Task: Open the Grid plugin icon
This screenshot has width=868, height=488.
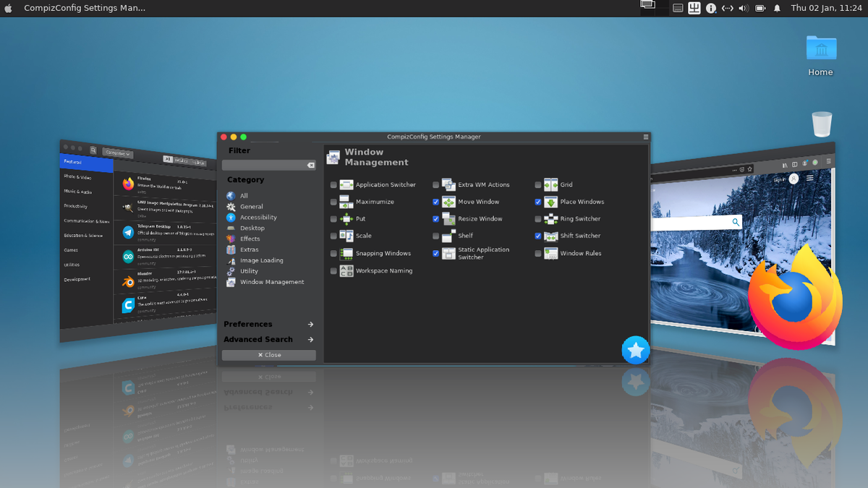Action: pos(550,185)
